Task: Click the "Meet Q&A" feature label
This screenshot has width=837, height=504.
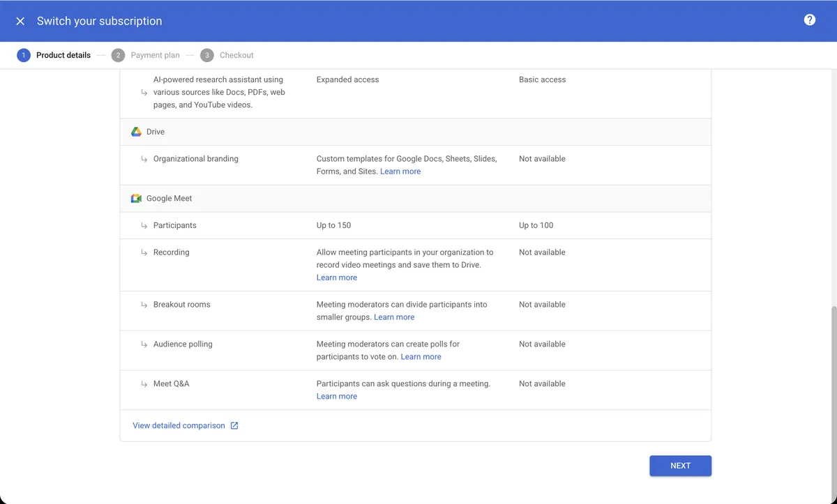Action: [172, 384]
